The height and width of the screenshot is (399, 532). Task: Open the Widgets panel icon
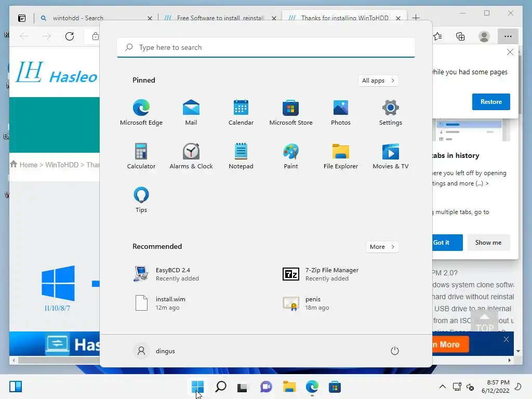[x=16, y=387]
